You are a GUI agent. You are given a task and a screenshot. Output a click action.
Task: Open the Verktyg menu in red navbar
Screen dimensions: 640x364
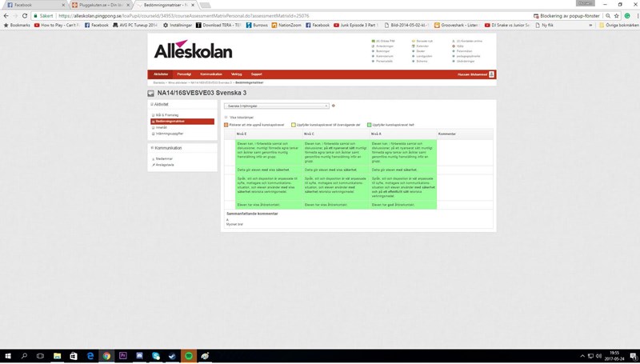pyautogui.click(x=237, y=74)
